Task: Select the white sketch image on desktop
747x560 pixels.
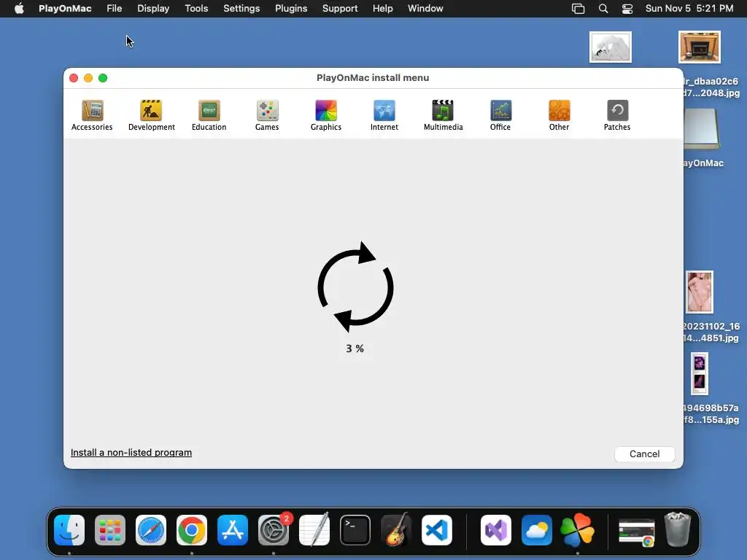Action: pyautogui.click(x=611, y=47)
